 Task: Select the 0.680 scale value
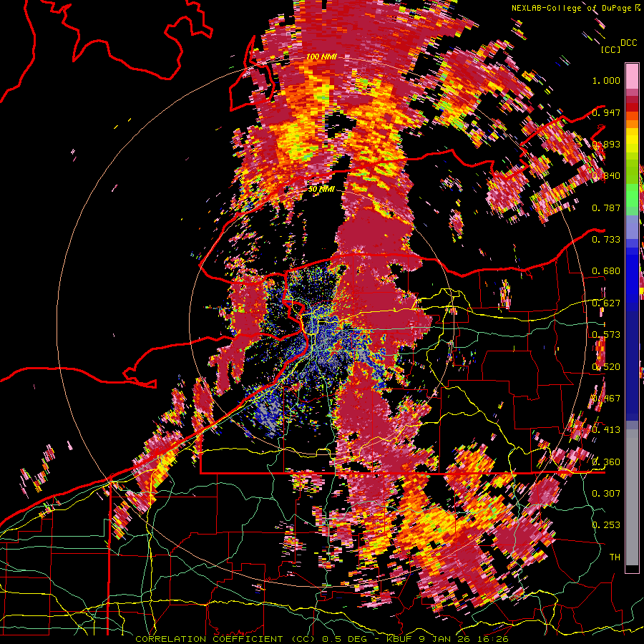tap(606, 271)
